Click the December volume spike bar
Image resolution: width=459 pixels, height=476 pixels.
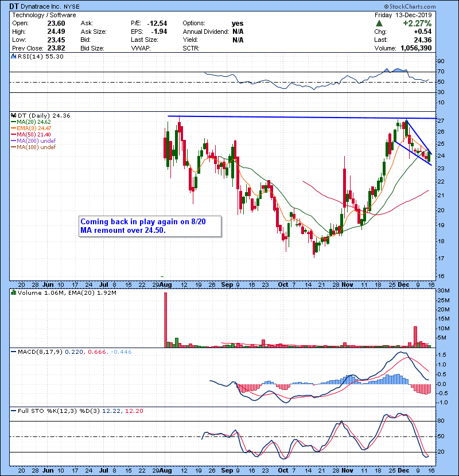[415, 337]
